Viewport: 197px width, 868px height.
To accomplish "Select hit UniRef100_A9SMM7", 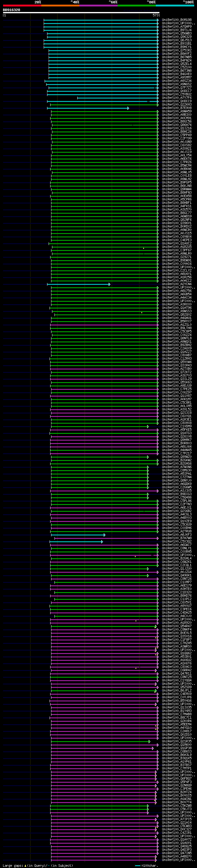I will 177,78.
